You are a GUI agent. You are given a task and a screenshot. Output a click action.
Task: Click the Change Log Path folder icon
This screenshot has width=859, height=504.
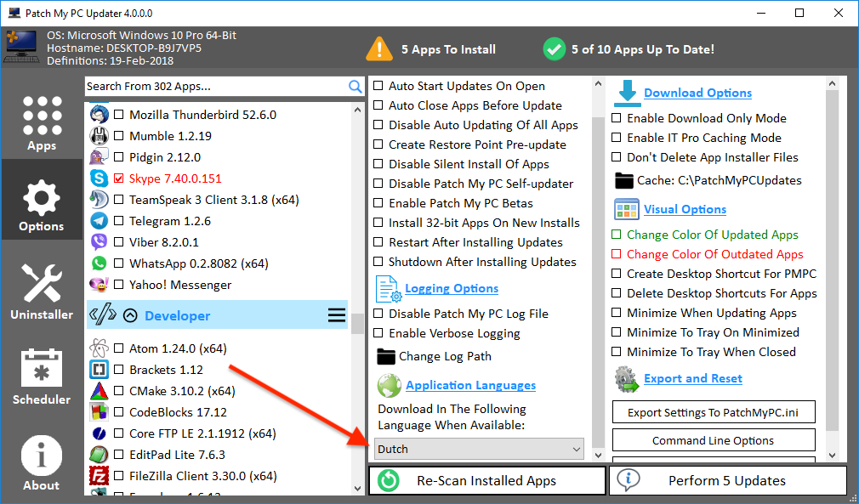coord(386,356)
